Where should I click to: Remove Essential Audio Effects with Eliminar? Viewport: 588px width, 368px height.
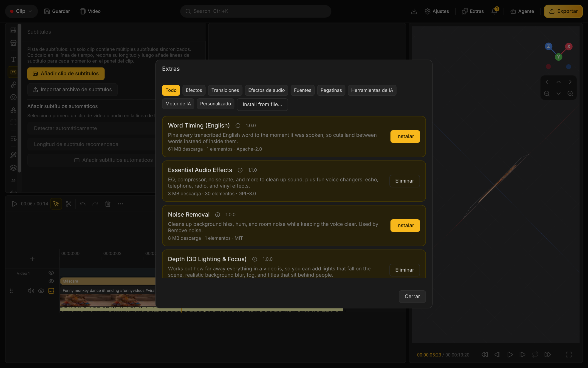point(404,181)
